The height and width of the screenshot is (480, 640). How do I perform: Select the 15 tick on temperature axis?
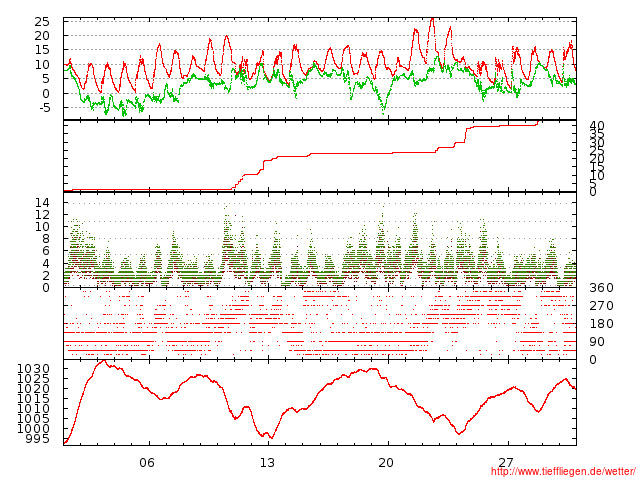coord(42,50)
